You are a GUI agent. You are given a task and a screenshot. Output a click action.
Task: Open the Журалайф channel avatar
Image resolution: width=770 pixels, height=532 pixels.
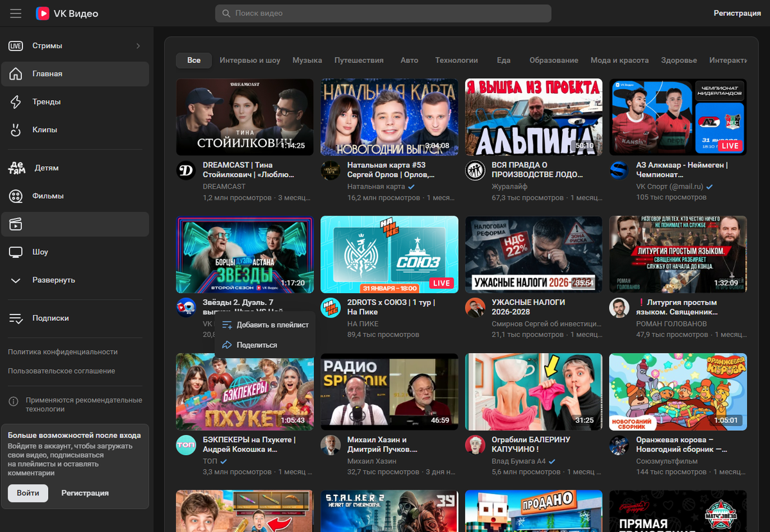(x=475, y=170)
